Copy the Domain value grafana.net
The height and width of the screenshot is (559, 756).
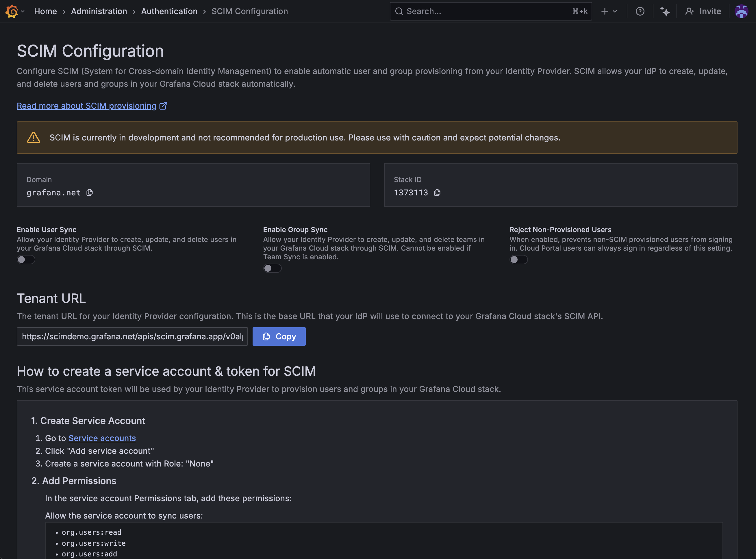[x=89, y=192]
